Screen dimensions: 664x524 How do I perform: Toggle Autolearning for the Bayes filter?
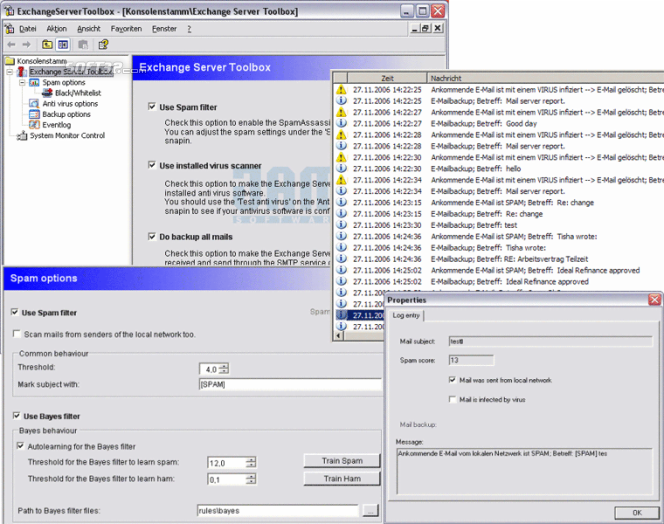(20, 446)
